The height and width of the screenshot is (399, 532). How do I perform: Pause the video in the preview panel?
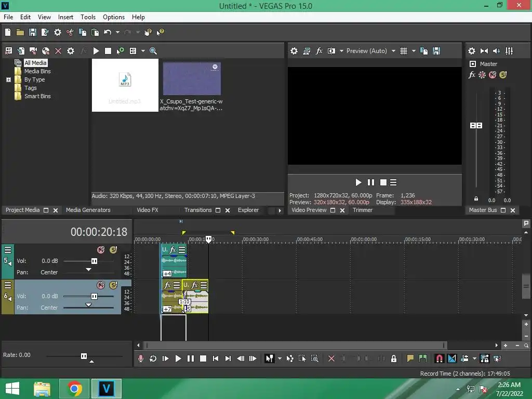[x=371, y=182]
